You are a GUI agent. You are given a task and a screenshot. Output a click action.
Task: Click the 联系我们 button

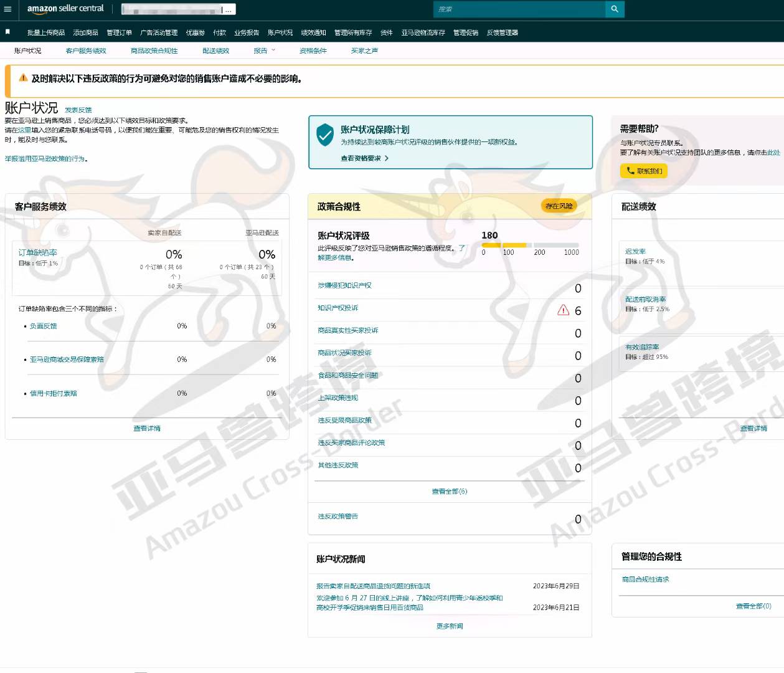pyautogui.click(x=643, y=171)
